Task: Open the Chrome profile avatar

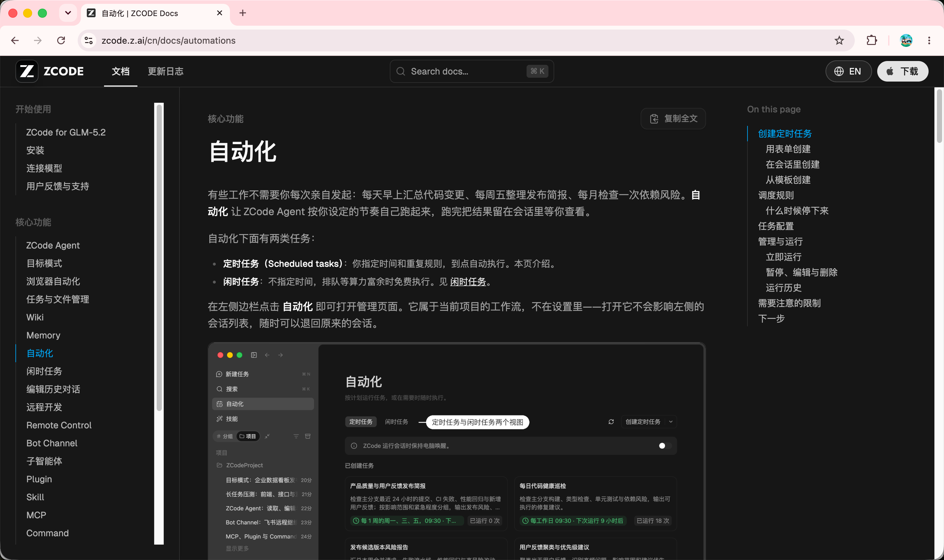Action: (x=906, y=40)
